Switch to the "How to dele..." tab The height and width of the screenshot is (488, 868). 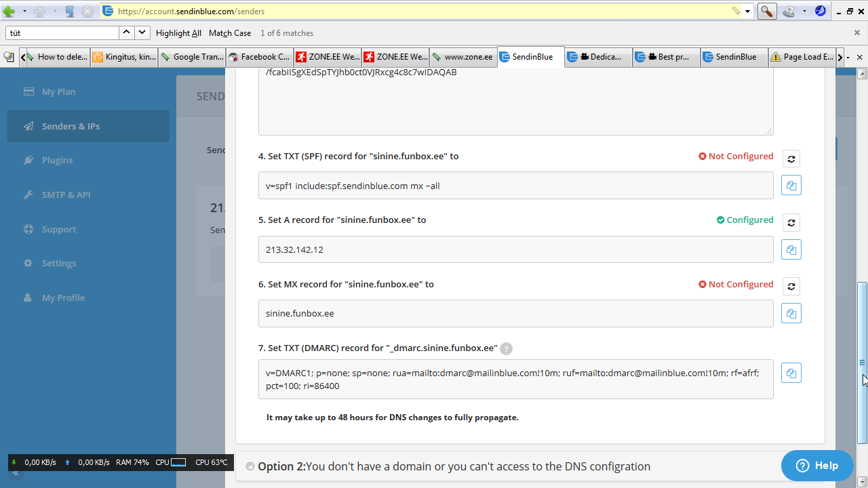[57, 57]
